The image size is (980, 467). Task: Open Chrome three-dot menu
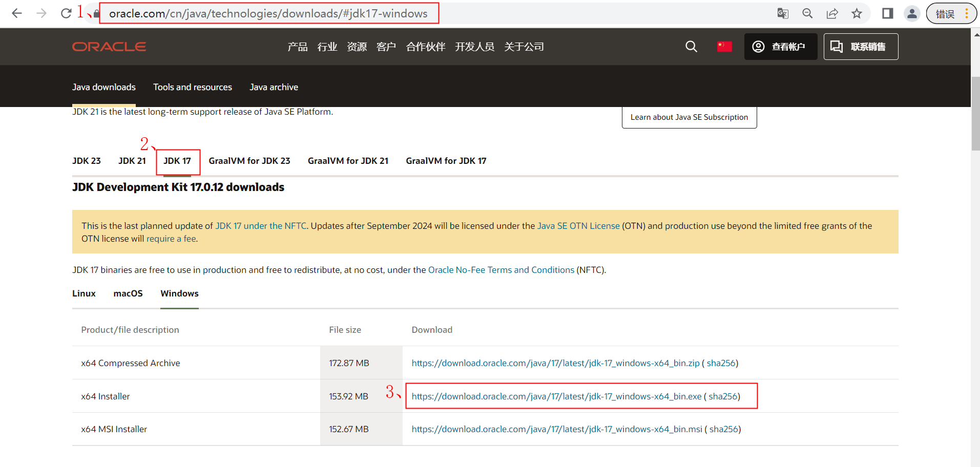tap(967, 13)
